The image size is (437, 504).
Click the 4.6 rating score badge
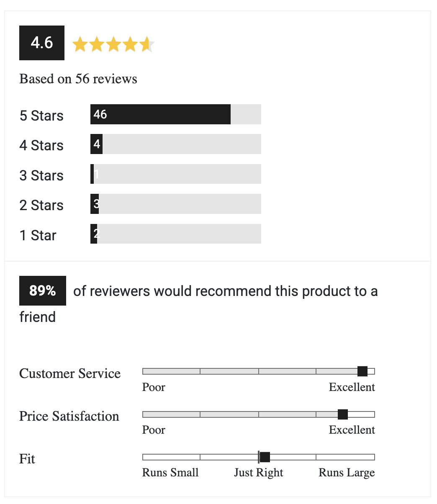(42, 43)
